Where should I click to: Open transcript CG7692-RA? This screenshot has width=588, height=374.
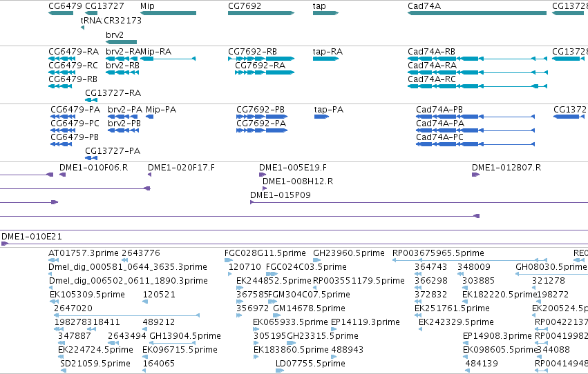(260, 66)
